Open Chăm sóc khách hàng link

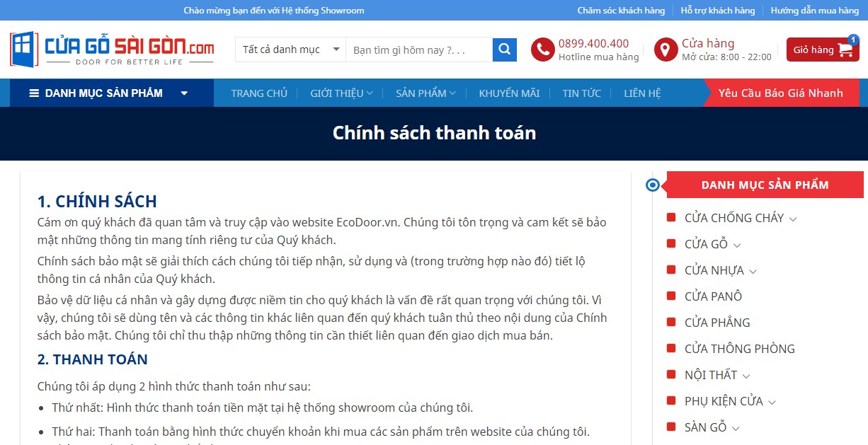tap(621, 11)
